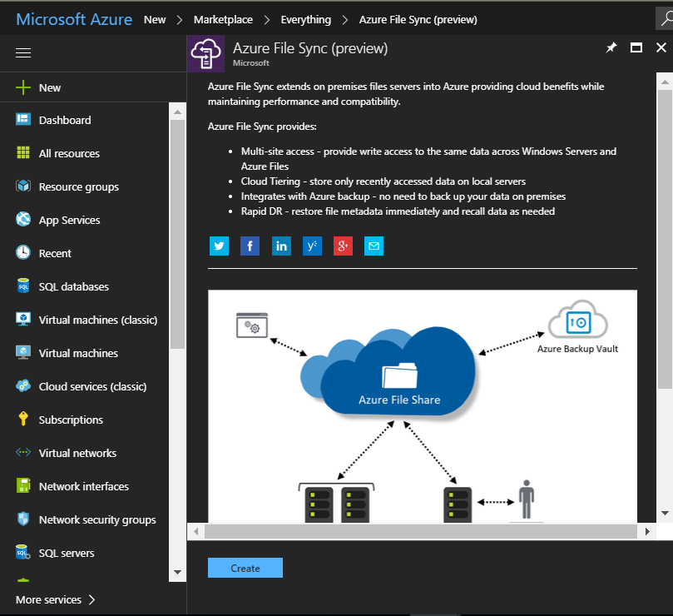
Task: Open the SQL servers icon
Action: pos(23,552)
